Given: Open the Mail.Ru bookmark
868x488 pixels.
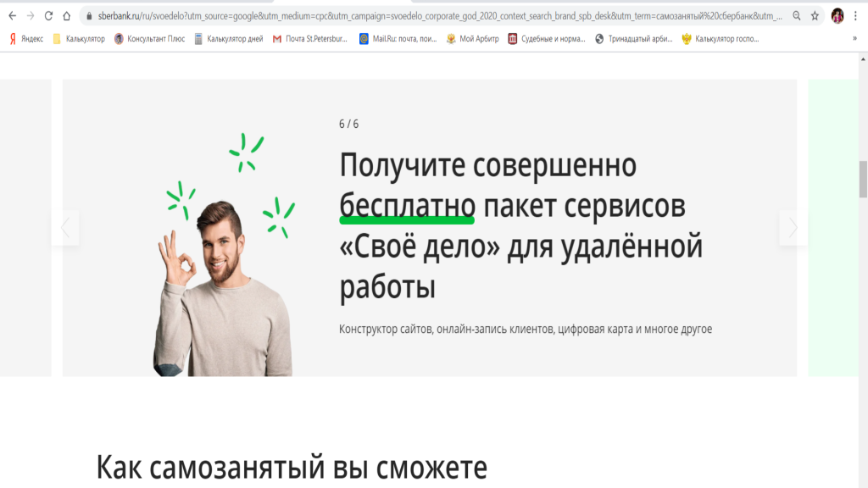Looking at the screenshot, I should (x=398, y=38).
